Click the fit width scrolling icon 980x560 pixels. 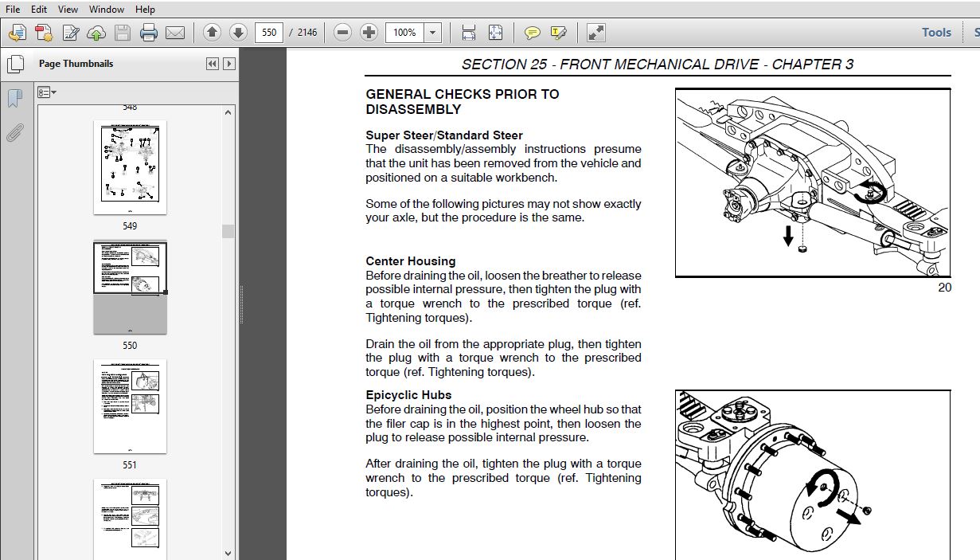coord(469,33)
